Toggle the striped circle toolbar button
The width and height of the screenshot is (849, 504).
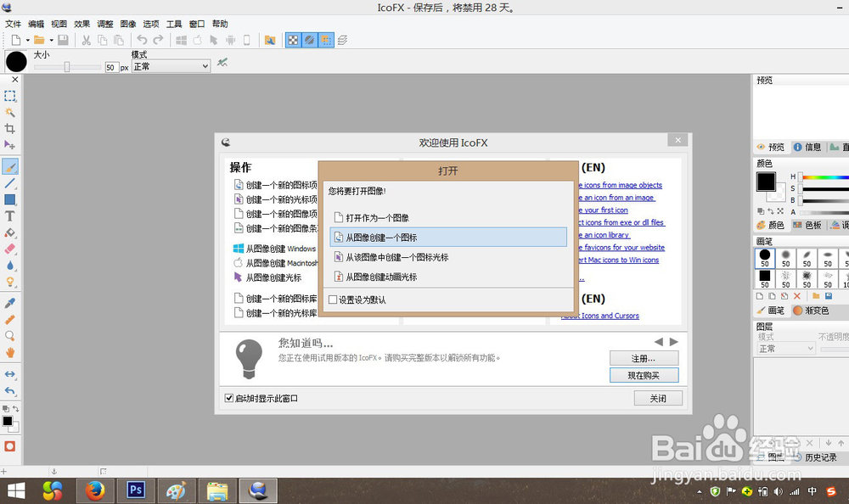309,40
